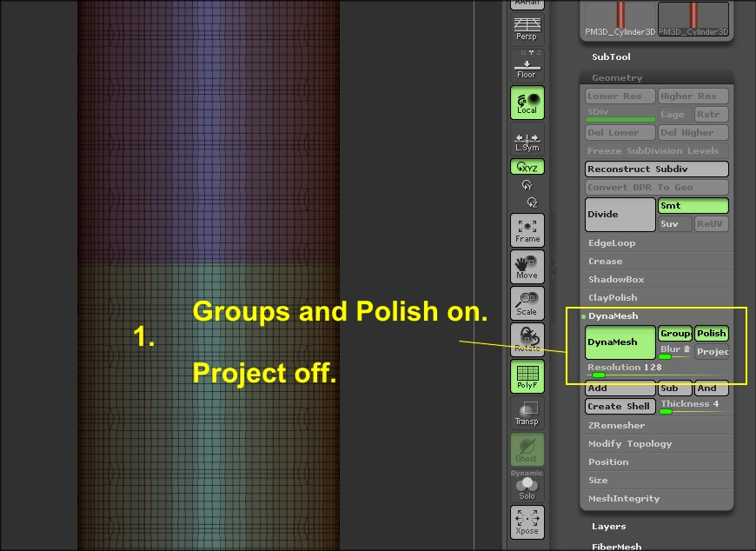Turn on L.Sym local symmetry
756x551 pixels.
[x=526, y=141]
